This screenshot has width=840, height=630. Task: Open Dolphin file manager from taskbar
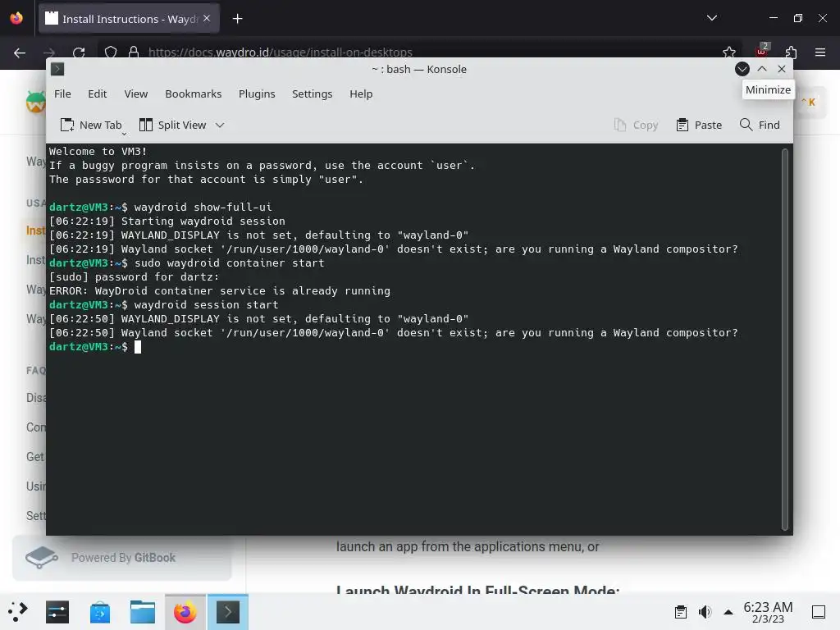pos(143,612)
